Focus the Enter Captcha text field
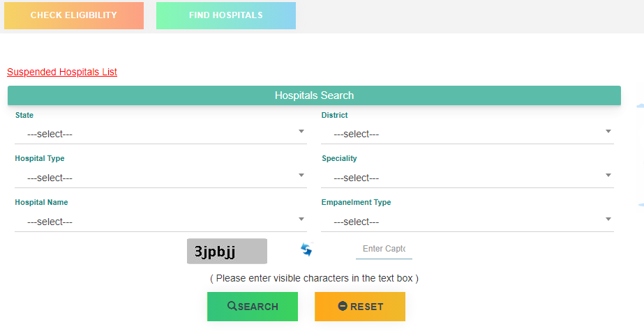This screenshot has height=331, width=644. click(384, 249)
